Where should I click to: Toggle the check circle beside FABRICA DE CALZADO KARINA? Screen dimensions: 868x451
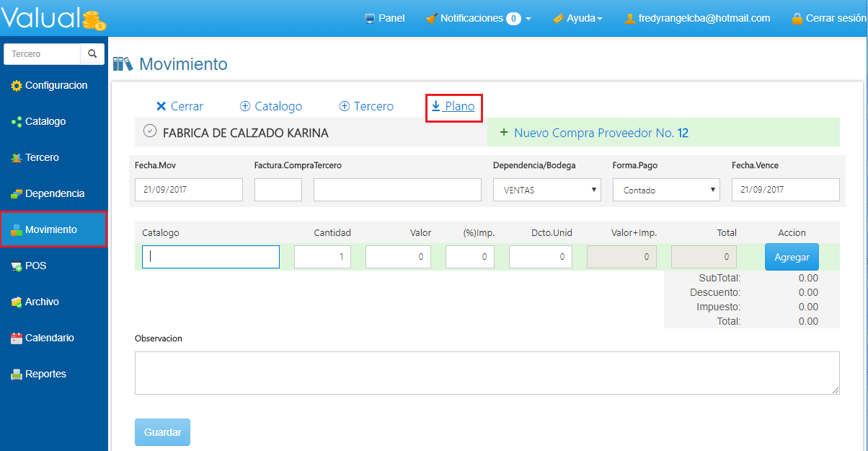click(150, 131)
